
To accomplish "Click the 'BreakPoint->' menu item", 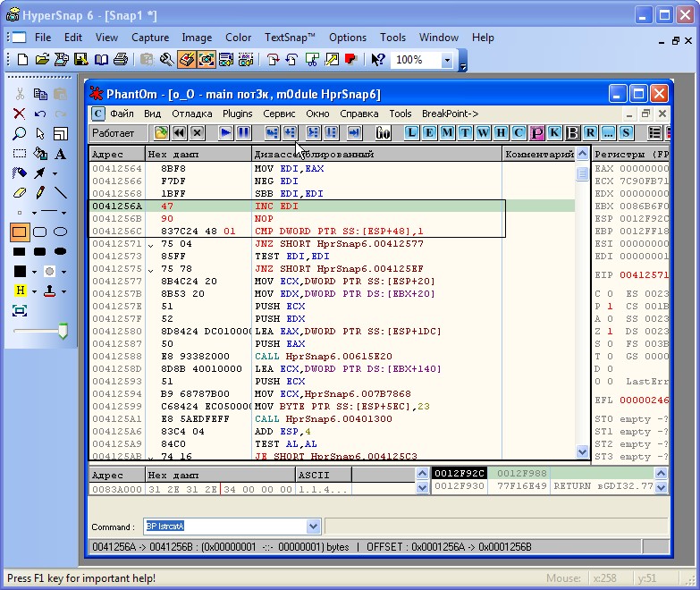I will click(450, 114).
